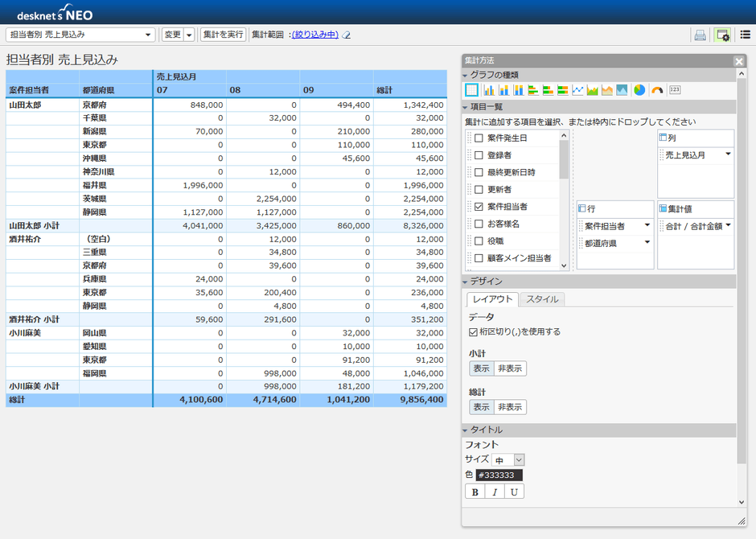The width and height of the screenshot is (756, 539).
Task: Click the printer icon in toolbar
Action: click(700, 35)
